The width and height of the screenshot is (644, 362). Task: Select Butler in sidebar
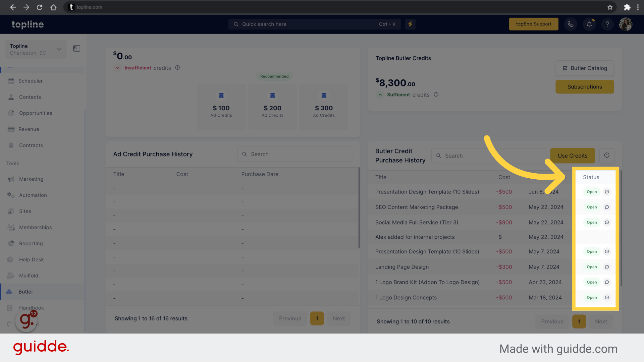coord(42,292)
